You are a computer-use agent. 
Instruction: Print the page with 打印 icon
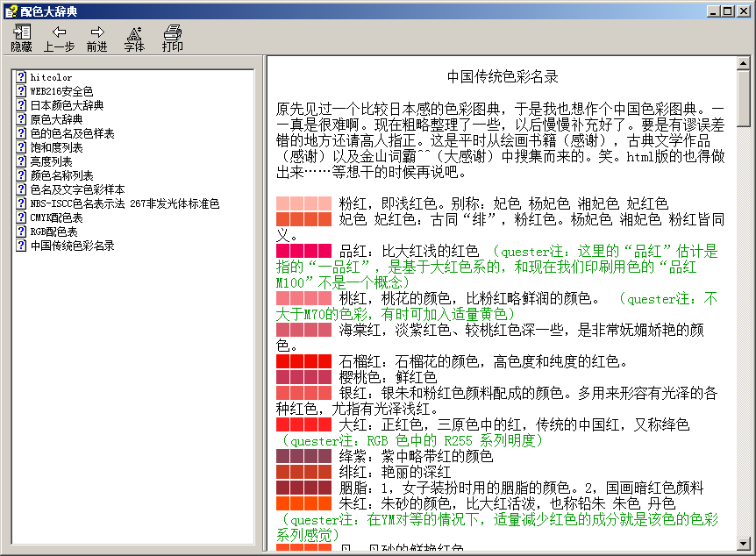tap(172, 38)
